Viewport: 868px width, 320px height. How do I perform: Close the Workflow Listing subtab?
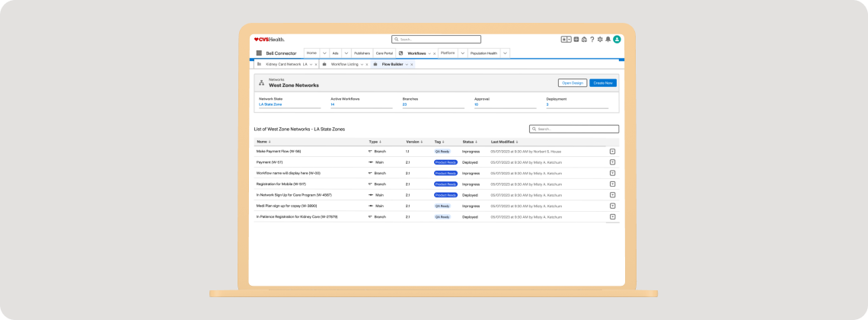(x=367, y=65)
